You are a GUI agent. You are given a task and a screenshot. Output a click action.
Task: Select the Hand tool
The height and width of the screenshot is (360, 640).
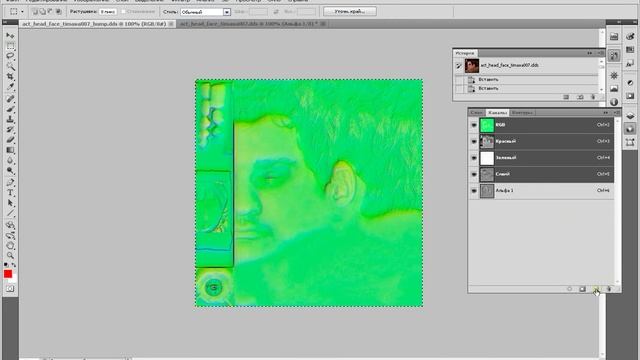tap(10, 245)
